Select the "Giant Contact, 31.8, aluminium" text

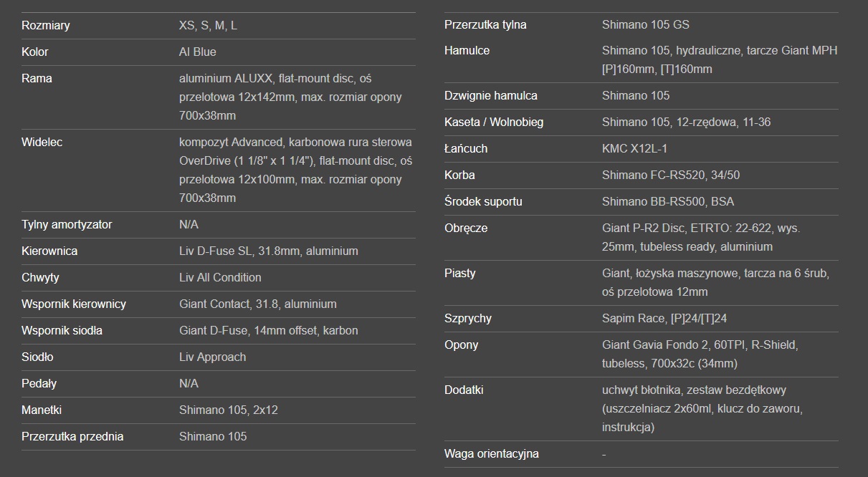coord(257,304)
